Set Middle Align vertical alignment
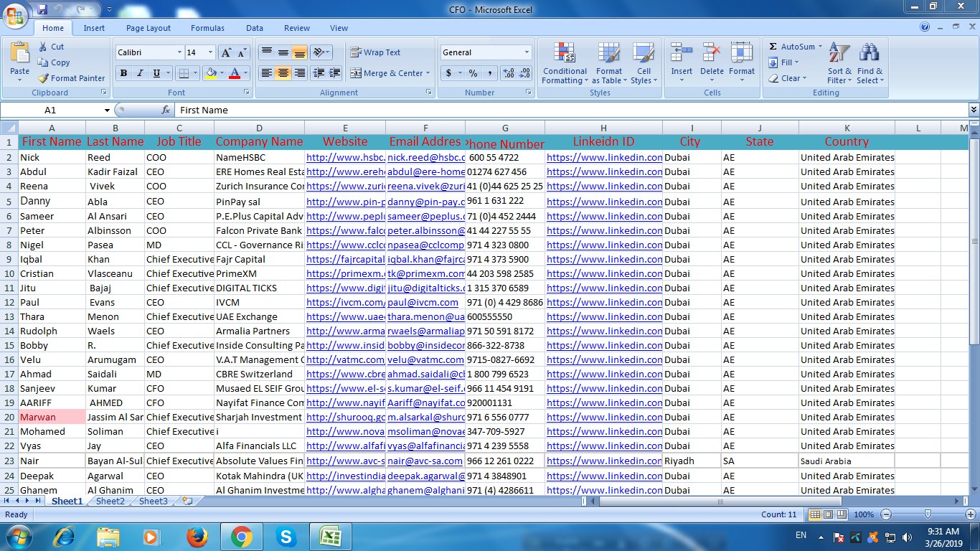The width and height of the screenshot is (980, 551). pyautogui.click(x=283, y=52)
